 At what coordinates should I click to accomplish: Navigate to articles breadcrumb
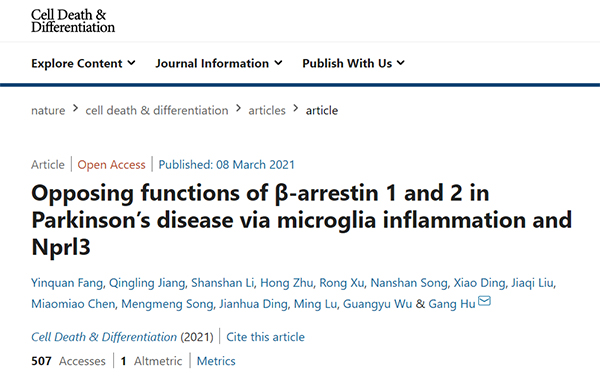coord(267,110)
